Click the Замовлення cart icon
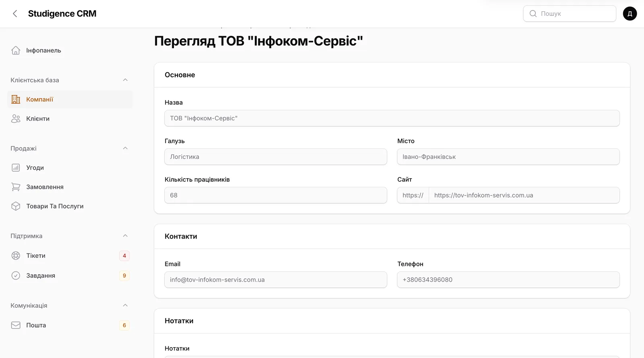Viewport: 644px width, 358px height. (x=16, y=187)
